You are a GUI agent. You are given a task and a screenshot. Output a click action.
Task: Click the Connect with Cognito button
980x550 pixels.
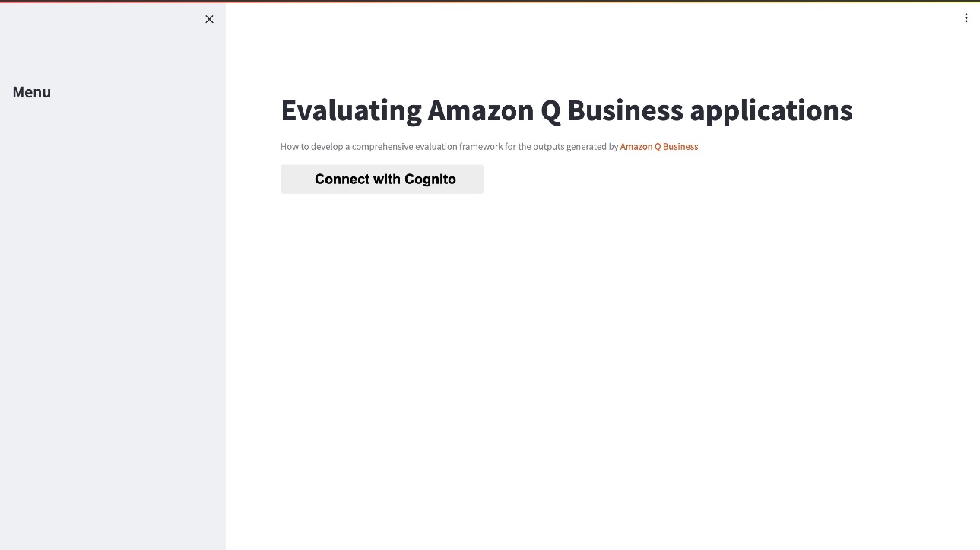pos(382,179)
